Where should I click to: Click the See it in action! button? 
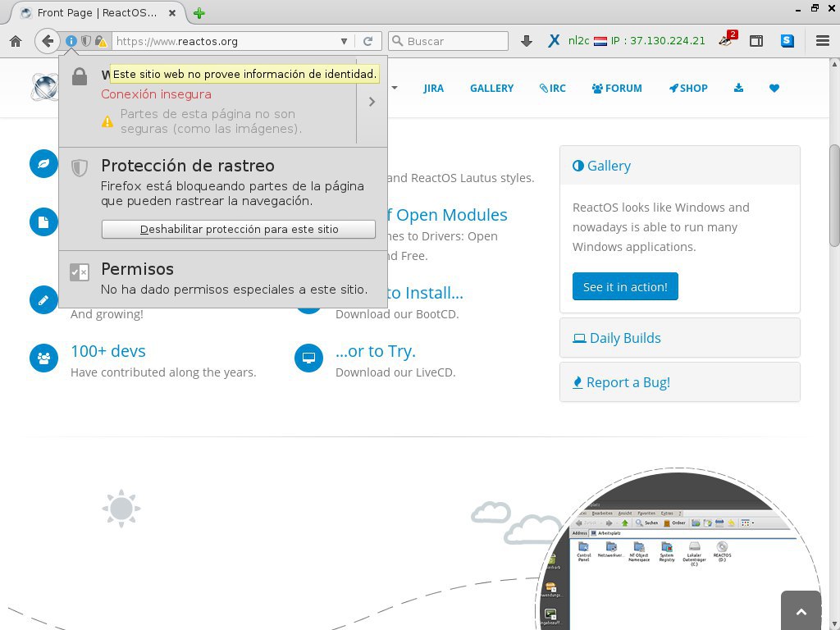point(625,286)
